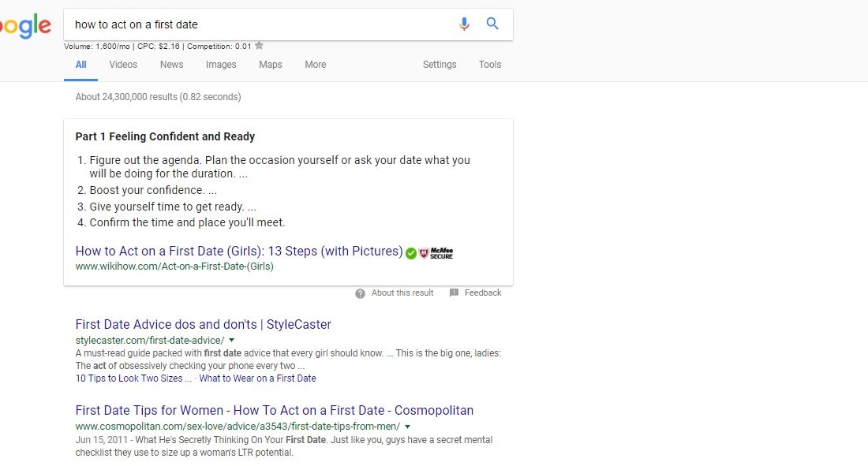Image resolution: width=868 pixels, height=466 pixels.
Task: Click the question mark About this result icon
Action: point(360,293)
